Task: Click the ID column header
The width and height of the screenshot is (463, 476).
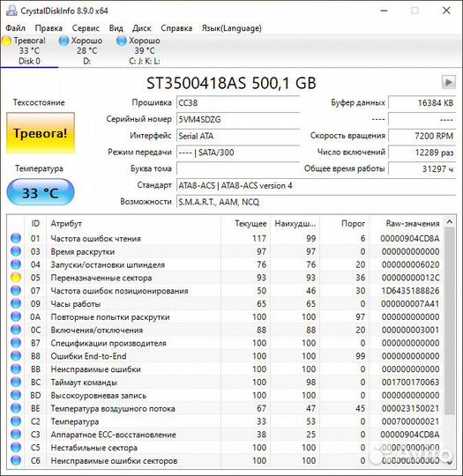Action: click(35, 224)
